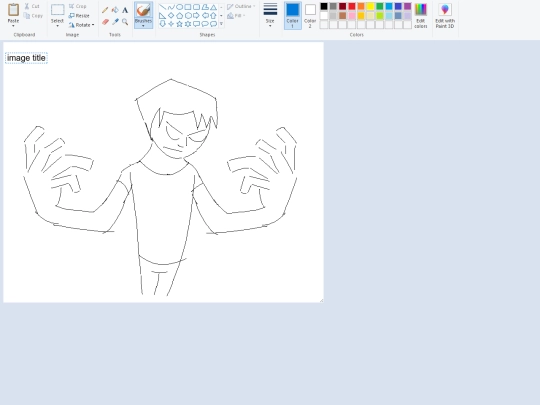
Task: Activate the Color 1 foreground selector
Action: pos(292,15)
